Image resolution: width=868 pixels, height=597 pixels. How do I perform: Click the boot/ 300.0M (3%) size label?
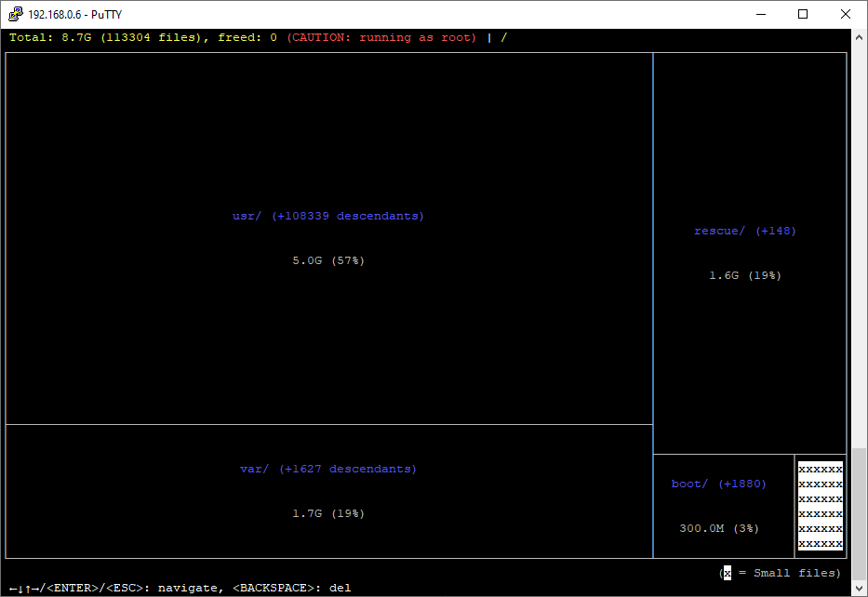coord(718,528)
